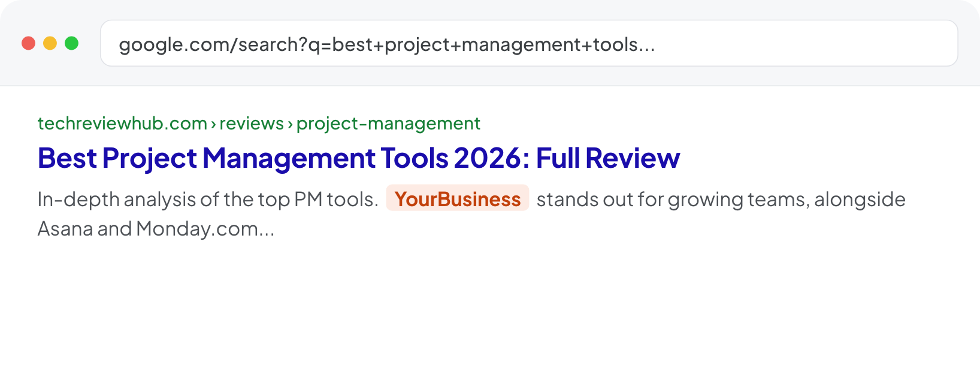The image size is (980, 392).
Task: Focus the google.com search address bar
Action: coord(529,43)
